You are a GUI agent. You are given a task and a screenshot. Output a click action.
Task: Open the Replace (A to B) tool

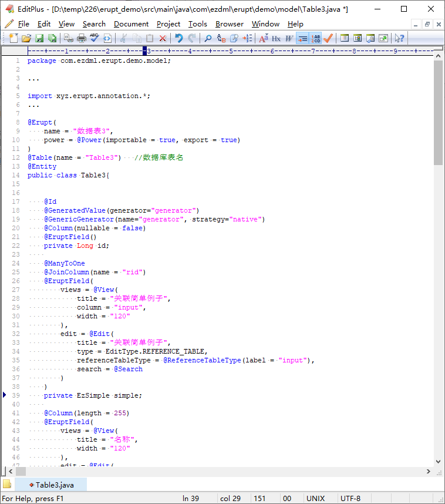pos(221,38)
